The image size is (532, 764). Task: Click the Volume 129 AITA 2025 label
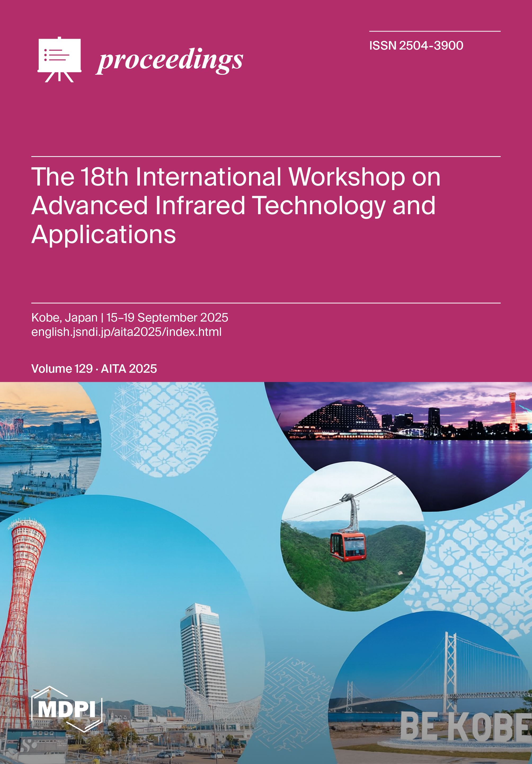click(94, 369)
